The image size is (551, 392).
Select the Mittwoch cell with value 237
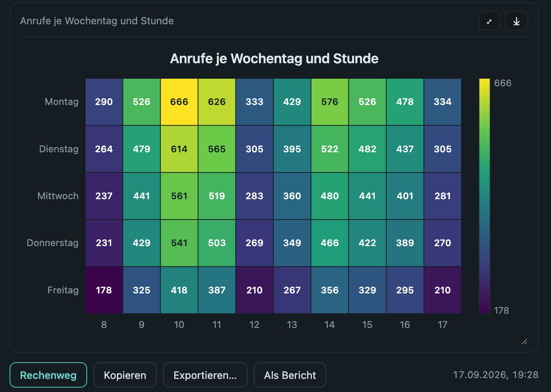pyautogui.click(x=104, y=196)
